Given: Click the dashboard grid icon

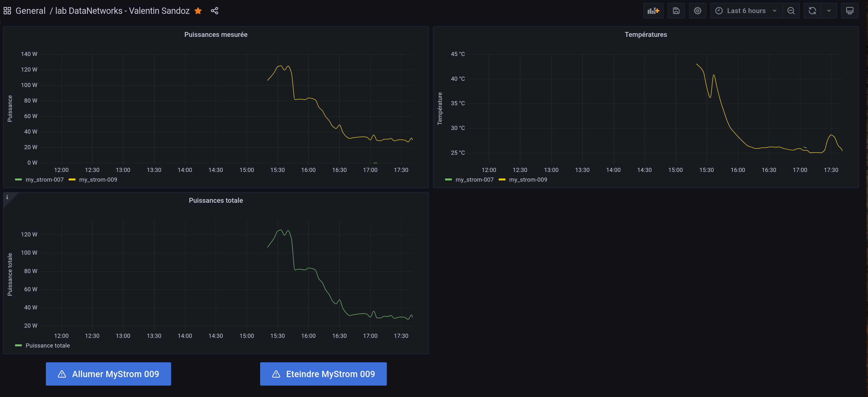Looking at the screenshot, I should point(7,11).
